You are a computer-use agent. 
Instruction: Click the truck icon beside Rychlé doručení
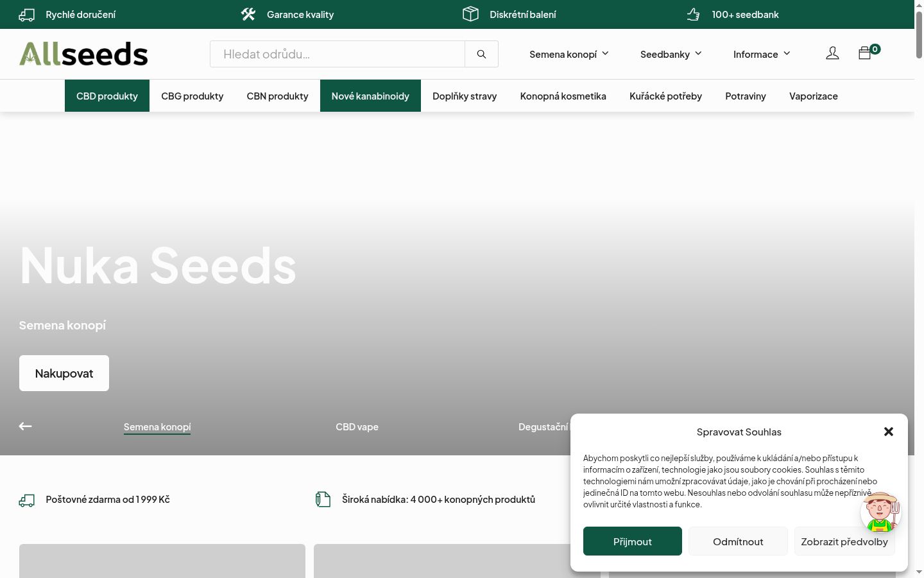coord(27,15)
